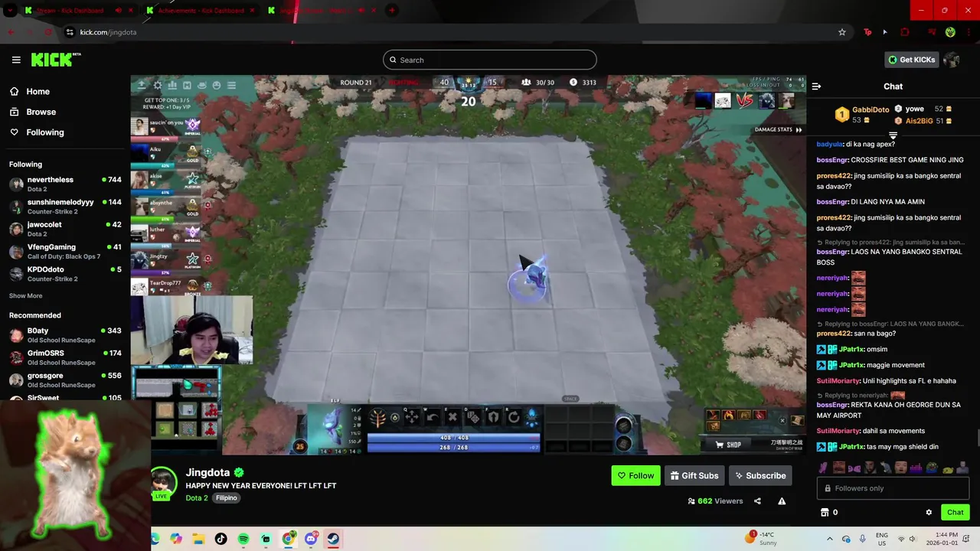Click the Subscribe button

tap(760, 475)
